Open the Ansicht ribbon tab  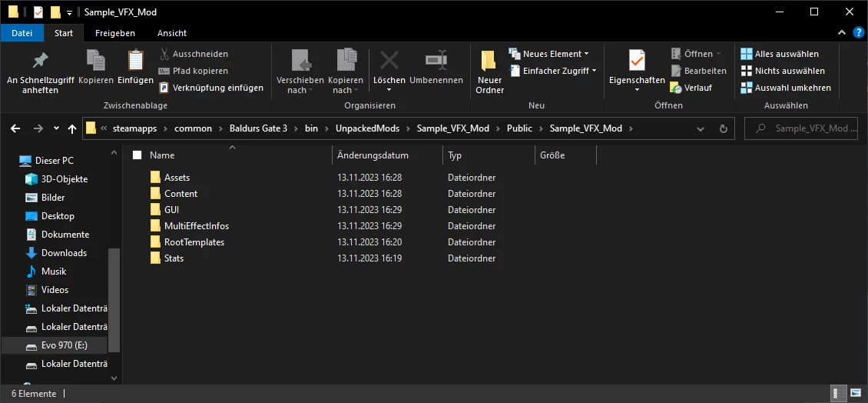coord(171,33)
